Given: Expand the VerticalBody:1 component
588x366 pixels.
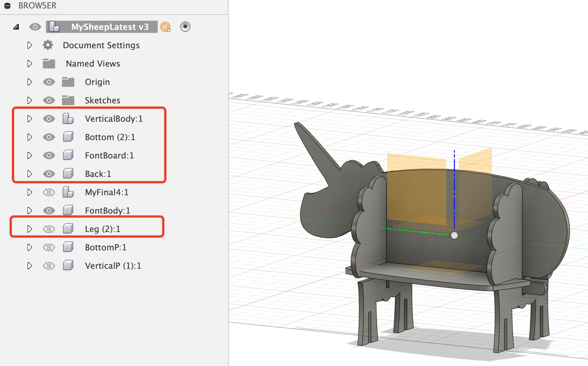Looking at the screenshot, I should point(30,119).
